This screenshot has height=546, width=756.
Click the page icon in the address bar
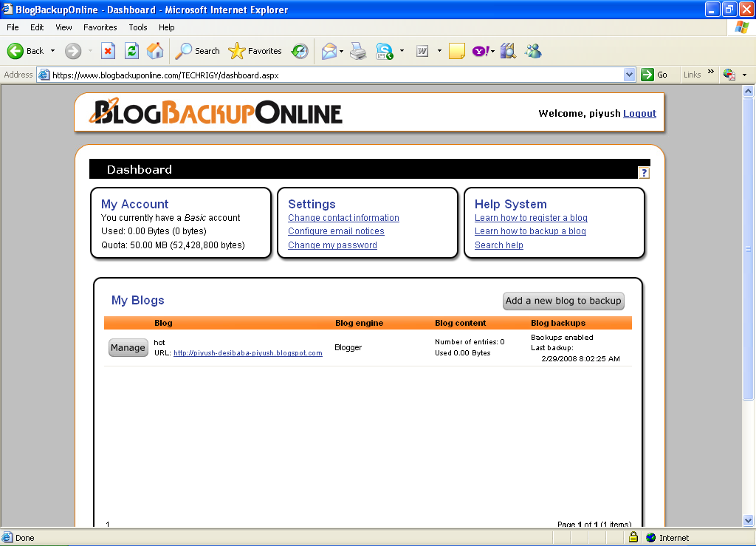(x=44, y=75)
